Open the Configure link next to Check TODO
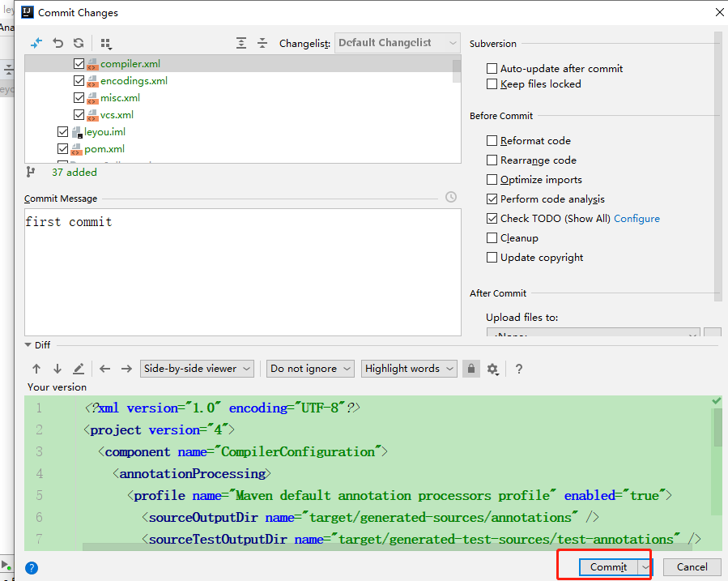 coord(636,219)
